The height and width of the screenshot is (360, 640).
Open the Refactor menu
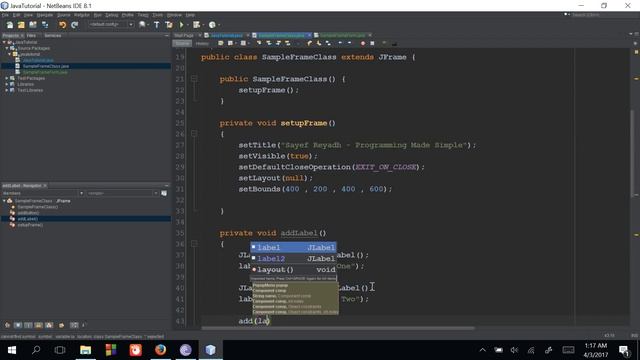(x=82, y=15)
